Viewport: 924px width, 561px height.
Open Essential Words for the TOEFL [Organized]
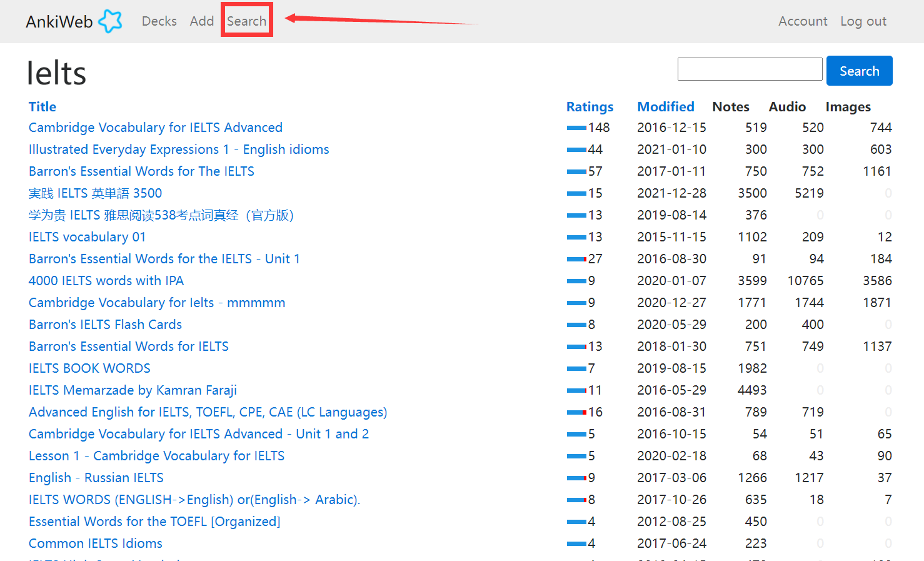coord(154,522)
